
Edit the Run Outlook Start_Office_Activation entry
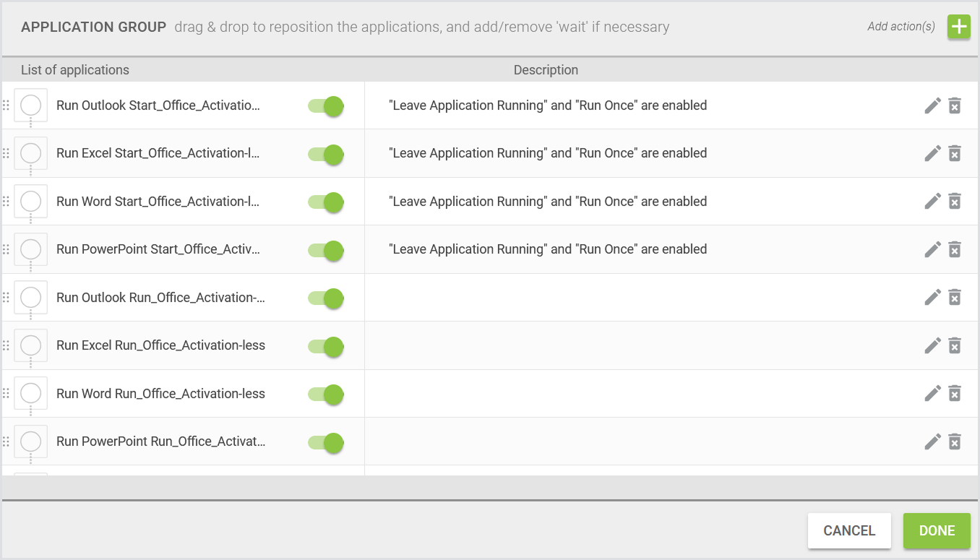[x=932, y=105]
